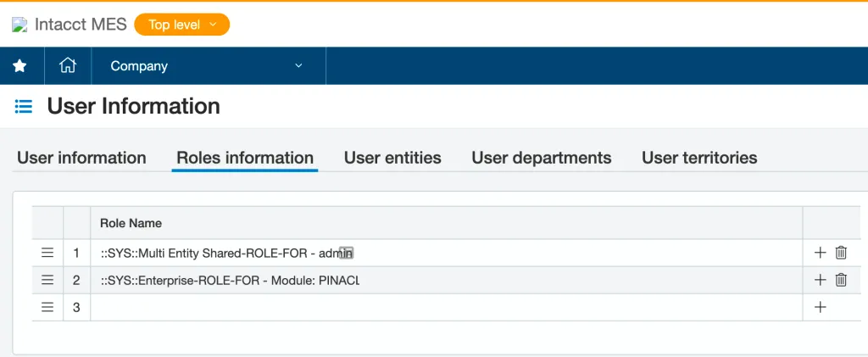The image size is (868, 357).
Task: Click Multi Entity Shared admin role field
Action: (446, 253)
